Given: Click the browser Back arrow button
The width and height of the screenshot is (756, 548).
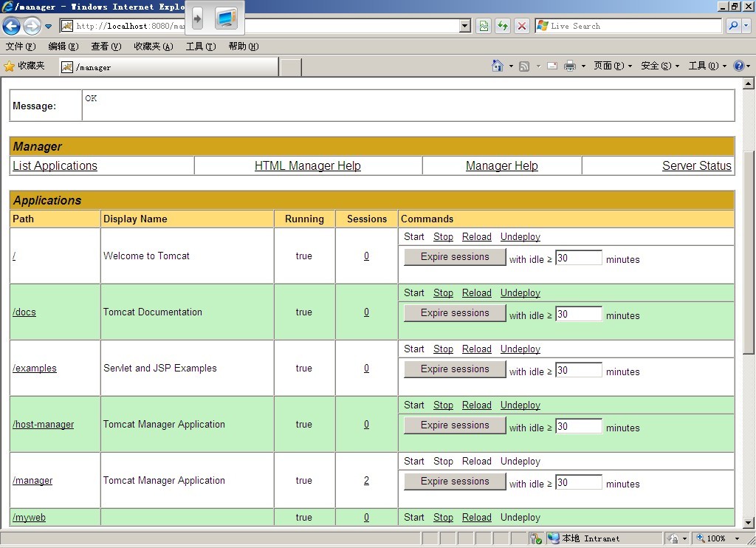Looking at the screenshot, I should (x=12, y=26).
